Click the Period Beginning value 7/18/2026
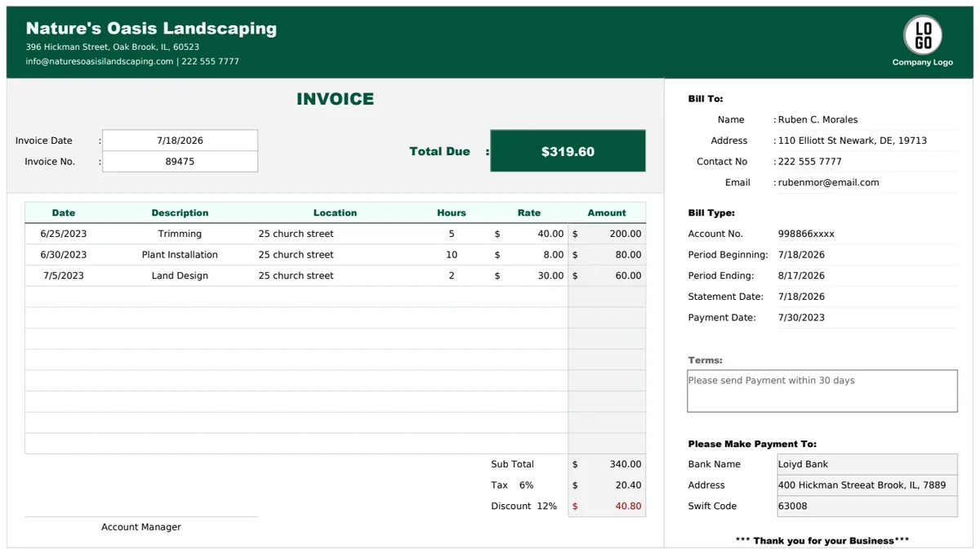The height and width of the screenshot is (554, 980). [801, 255]
